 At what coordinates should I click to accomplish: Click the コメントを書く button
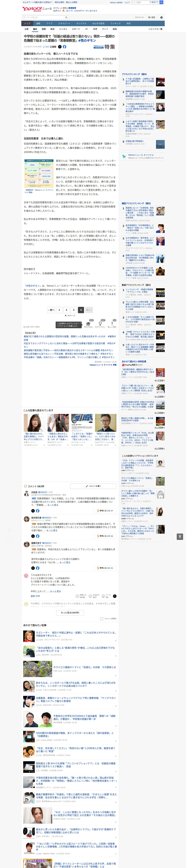pyautogui.click(x=93, y=486)
